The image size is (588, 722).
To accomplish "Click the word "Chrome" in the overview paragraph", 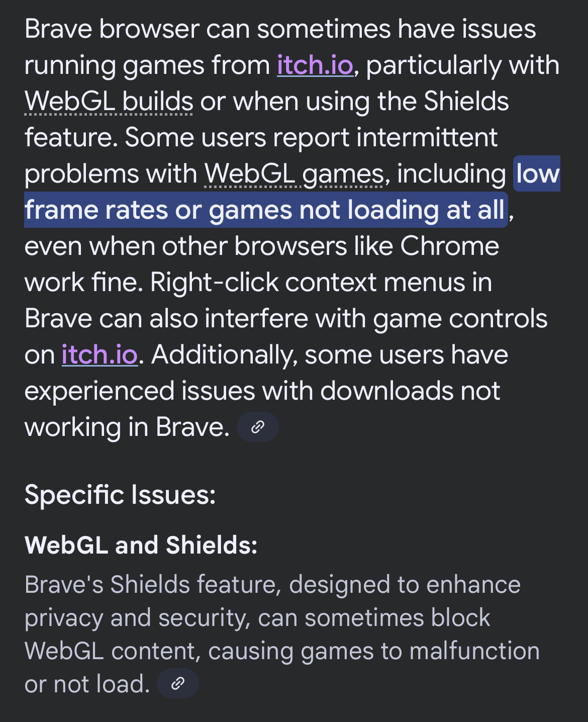I will pos(449,246).
